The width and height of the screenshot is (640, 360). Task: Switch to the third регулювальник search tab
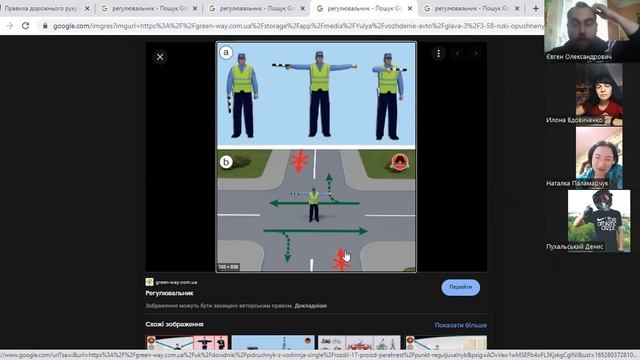pos(256,8)
